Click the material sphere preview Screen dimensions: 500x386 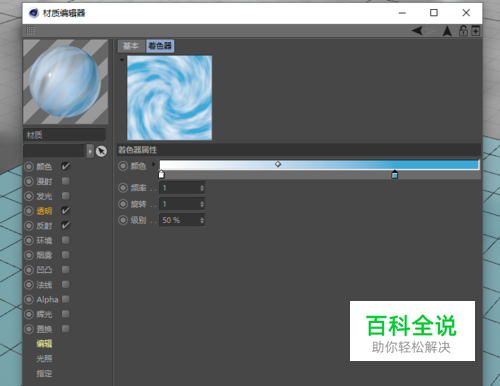point(65,82)
